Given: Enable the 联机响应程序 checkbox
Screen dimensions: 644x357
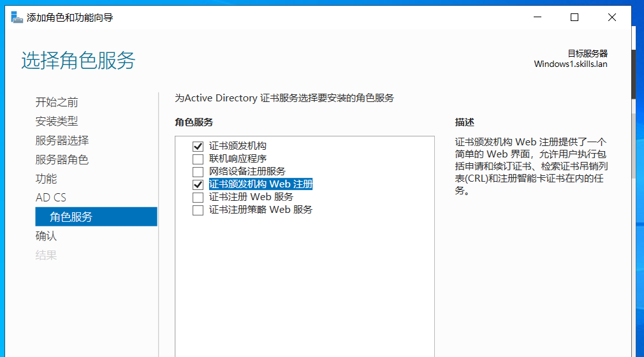Looking at the screenshot, I should tap(198, 159).
